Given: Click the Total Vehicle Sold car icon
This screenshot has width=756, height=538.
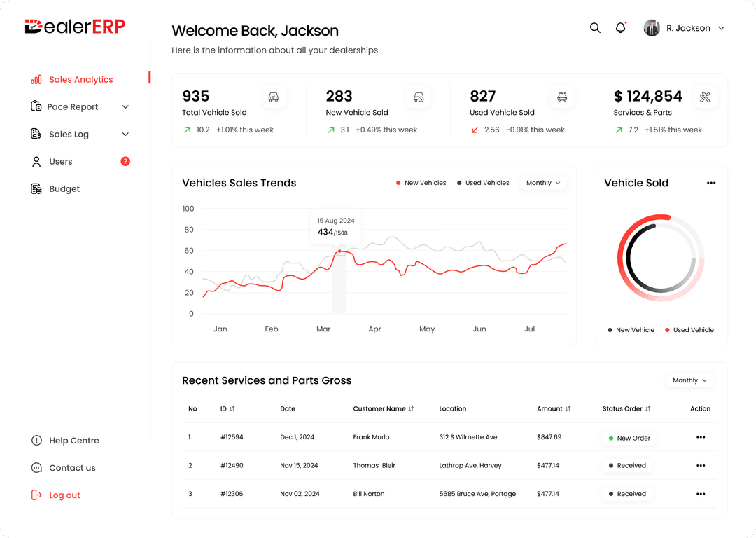Looking at the screenshot, I should coord(274,97).
